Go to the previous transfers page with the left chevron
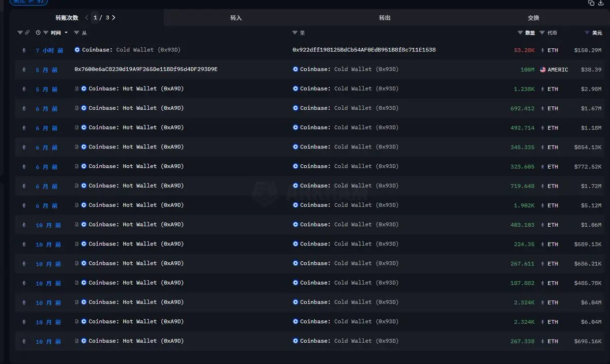 (87, 17)
